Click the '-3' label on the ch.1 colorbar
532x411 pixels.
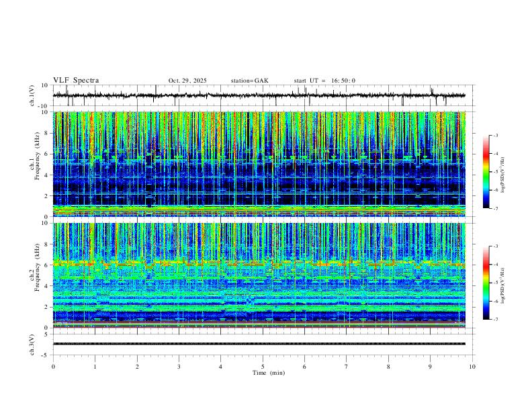(x=495, y=135)
